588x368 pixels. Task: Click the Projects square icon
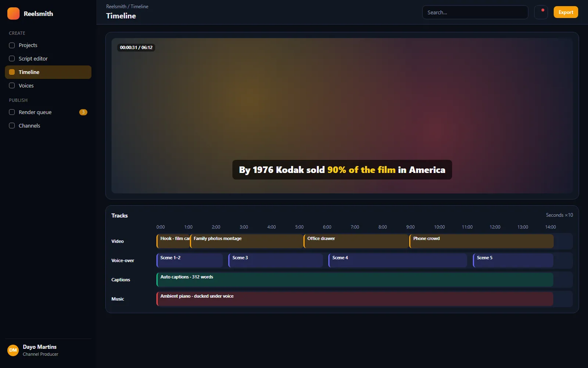point(12,45)
